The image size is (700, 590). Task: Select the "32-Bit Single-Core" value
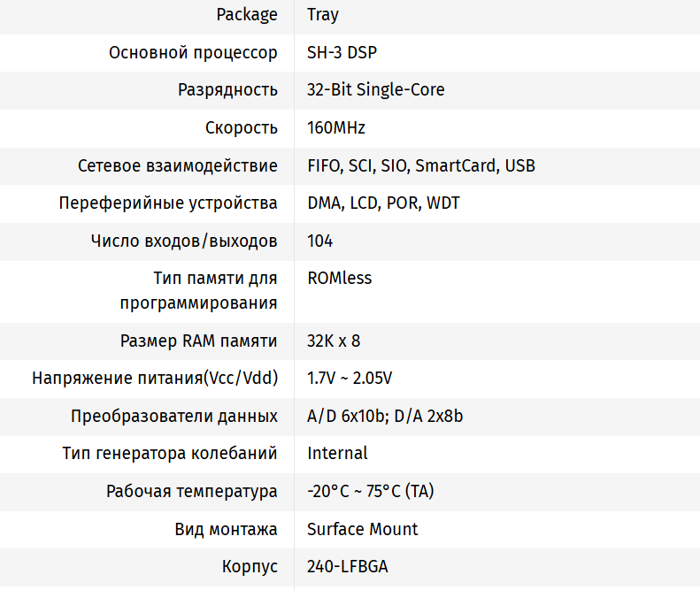coord(376,90)
